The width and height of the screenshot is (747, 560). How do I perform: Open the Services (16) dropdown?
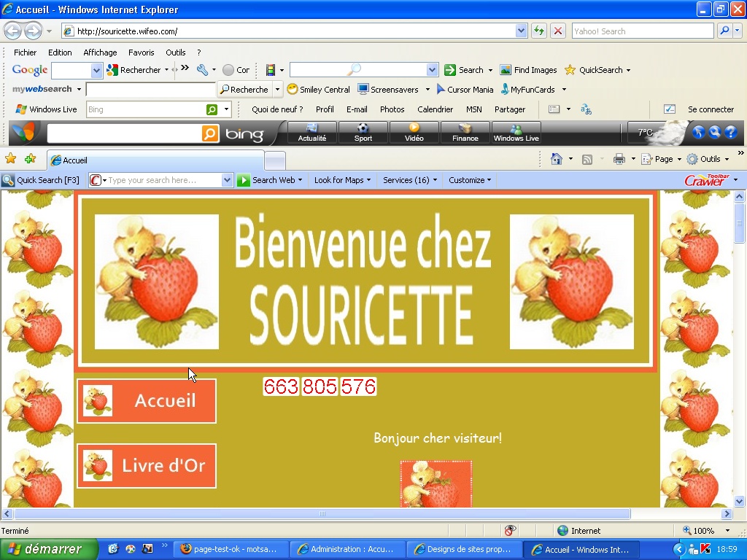pos(435,180)
